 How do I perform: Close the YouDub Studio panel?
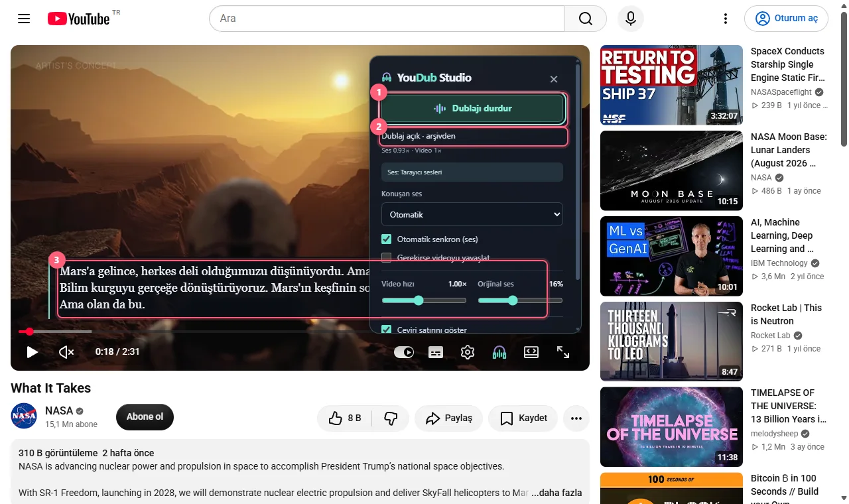tap(554, 79)
